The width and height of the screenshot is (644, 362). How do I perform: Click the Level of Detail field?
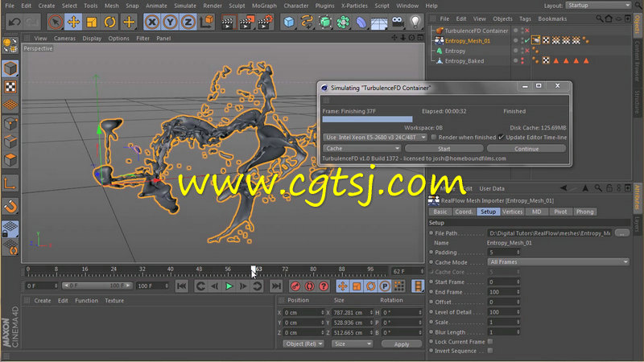[504, 312]
